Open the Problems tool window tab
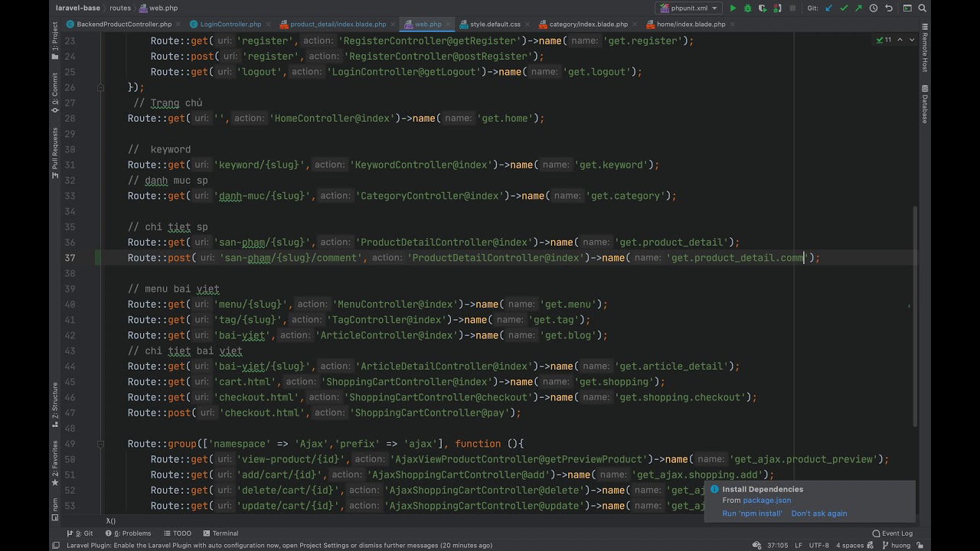980x551 pixels. pos(128,533)
